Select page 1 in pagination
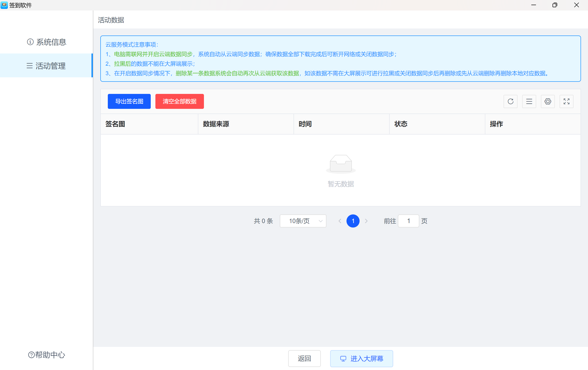Image resolution: width=588 pixels, height=370 pixels. point(353,221)
